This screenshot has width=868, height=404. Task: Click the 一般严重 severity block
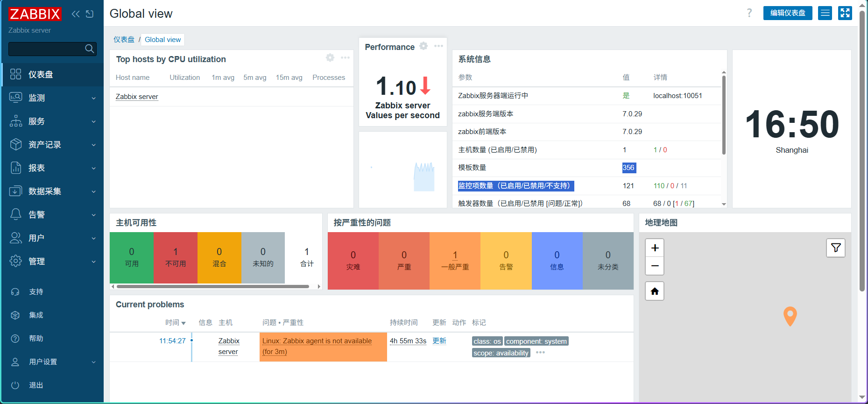click(455, 261)
